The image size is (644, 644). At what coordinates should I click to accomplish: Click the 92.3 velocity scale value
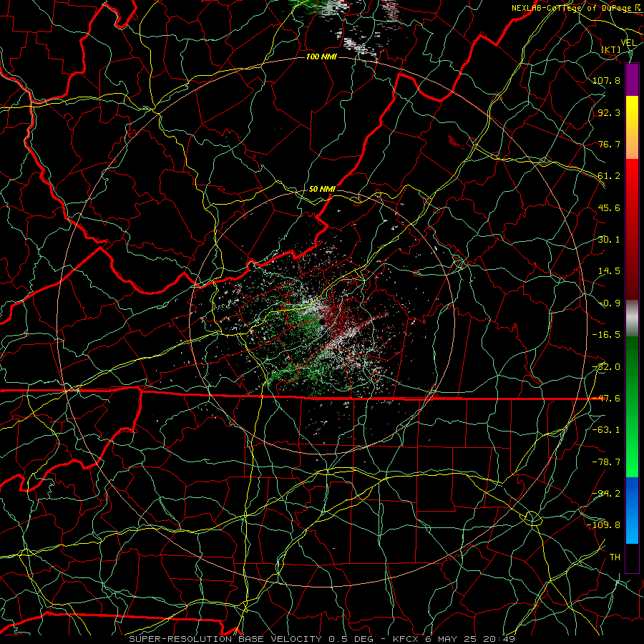pos(609,112)
